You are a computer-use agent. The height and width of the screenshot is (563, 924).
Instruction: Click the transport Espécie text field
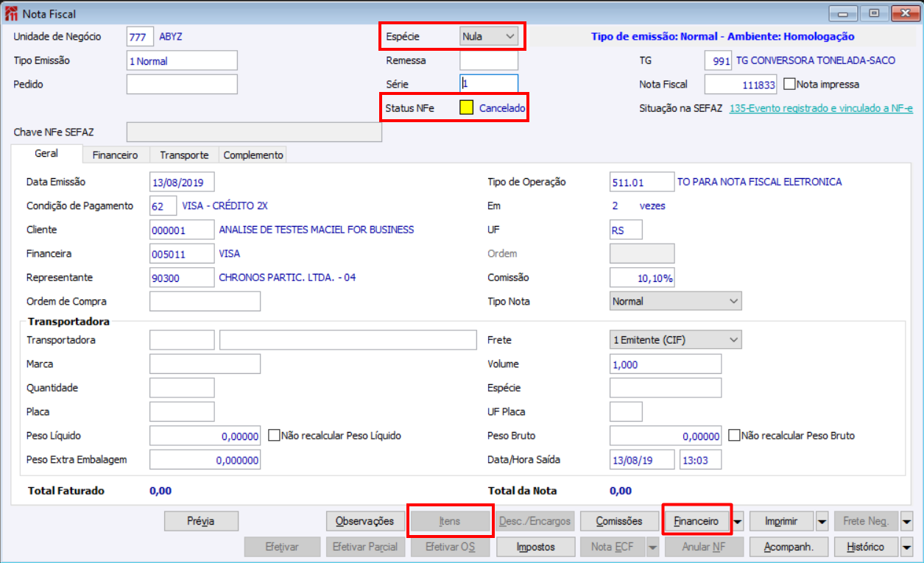tap(666, 388)
